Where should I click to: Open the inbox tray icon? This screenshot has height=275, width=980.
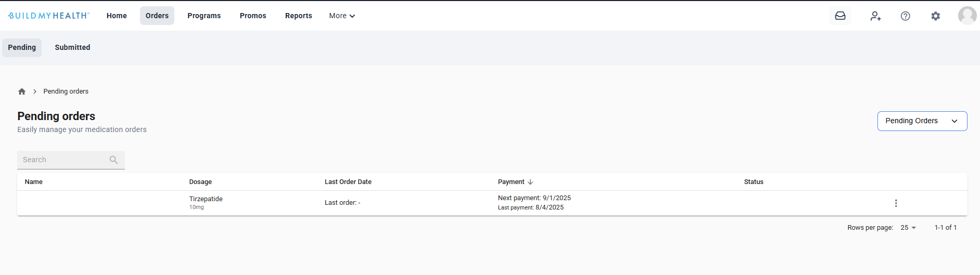[x=840, y=16]
